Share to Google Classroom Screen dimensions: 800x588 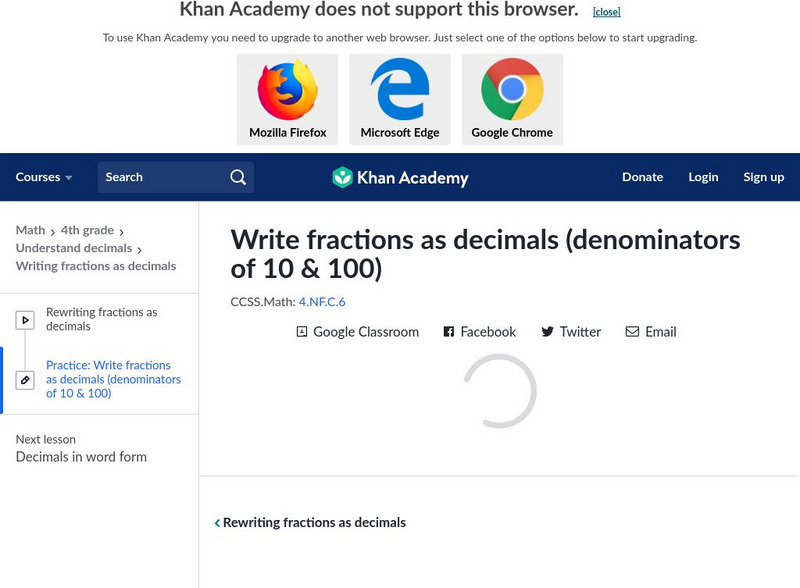tap(358, 332)
